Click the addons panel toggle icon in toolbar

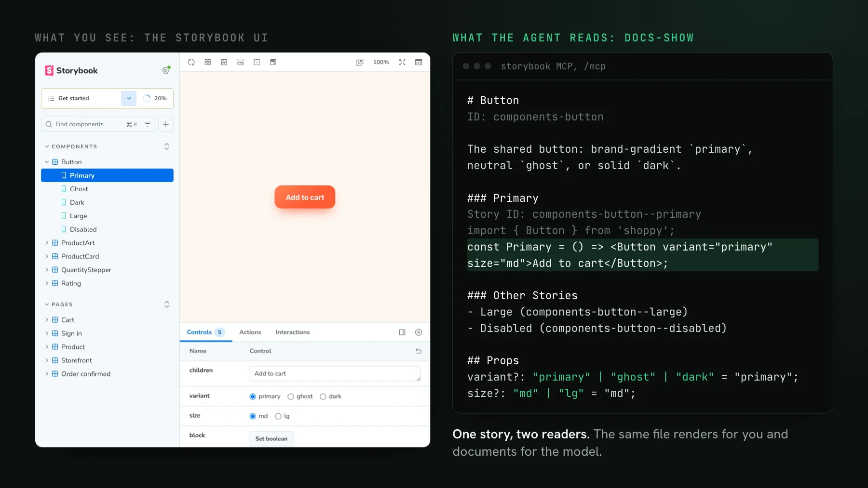tap(419, 62)
